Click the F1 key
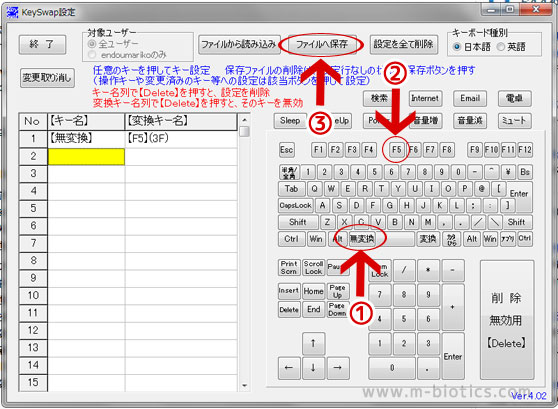The height and width of the screenshot is (409, 558). click(x=319, y=150)
